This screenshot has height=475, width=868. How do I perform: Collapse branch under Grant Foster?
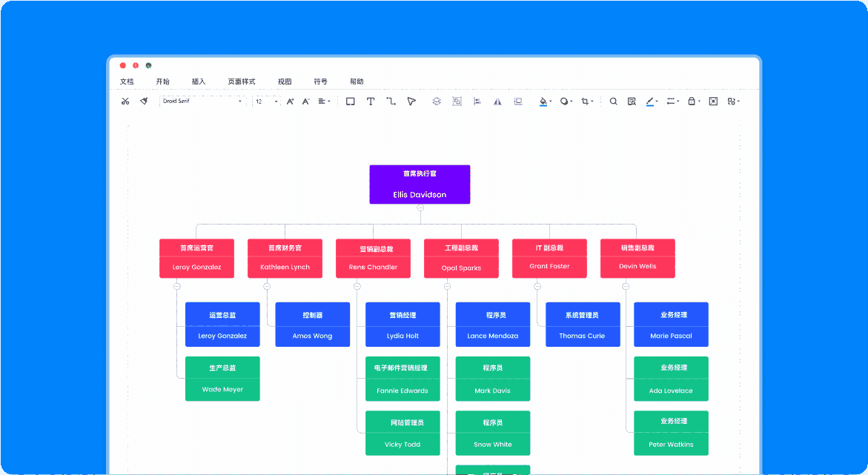pos(537,286)
